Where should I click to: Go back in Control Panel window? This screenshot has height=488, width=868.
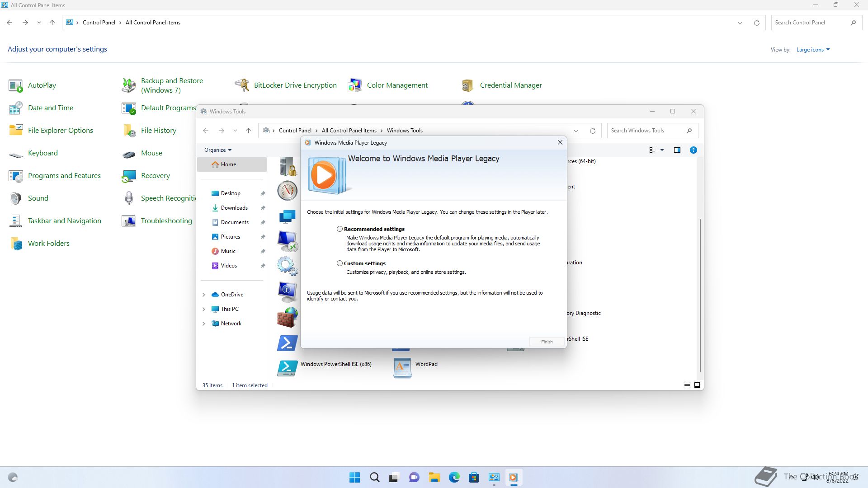(x=9, y=23)
